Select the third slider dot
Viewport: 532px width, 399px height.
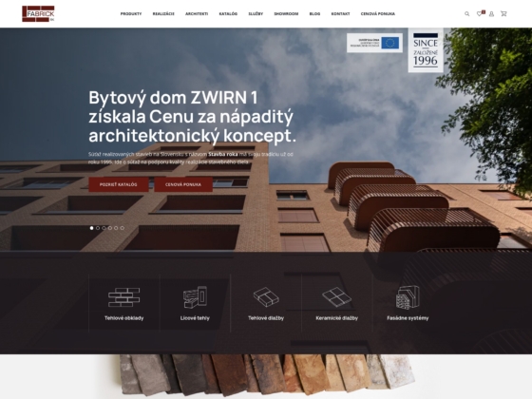click(104, 228)
